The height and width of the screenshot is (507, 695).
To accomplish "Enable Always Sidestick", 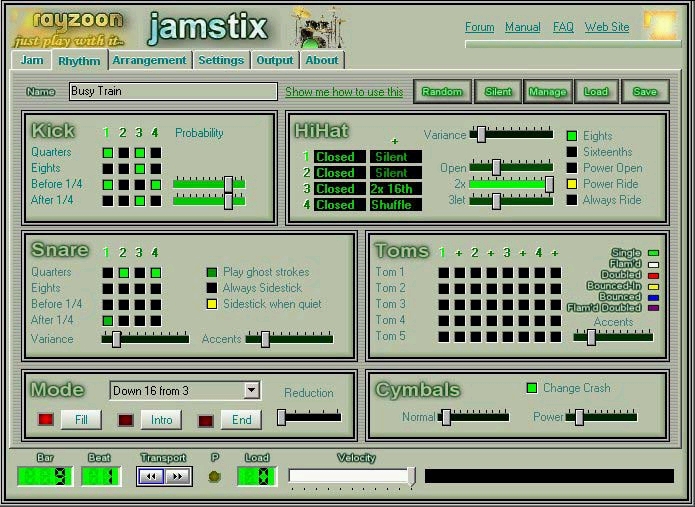I will click(x=212, y=288).
